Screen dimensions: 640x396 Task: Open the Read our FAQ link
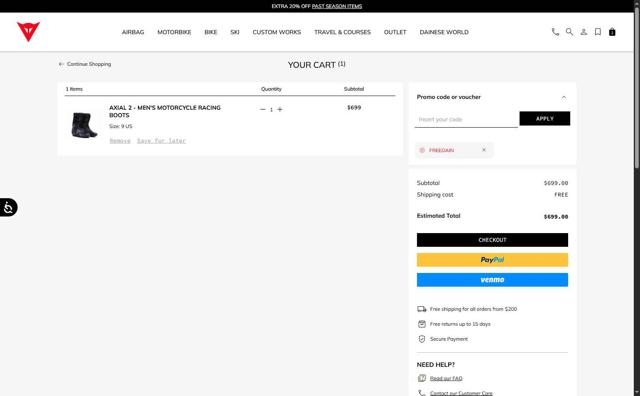[x=446, y=378]
